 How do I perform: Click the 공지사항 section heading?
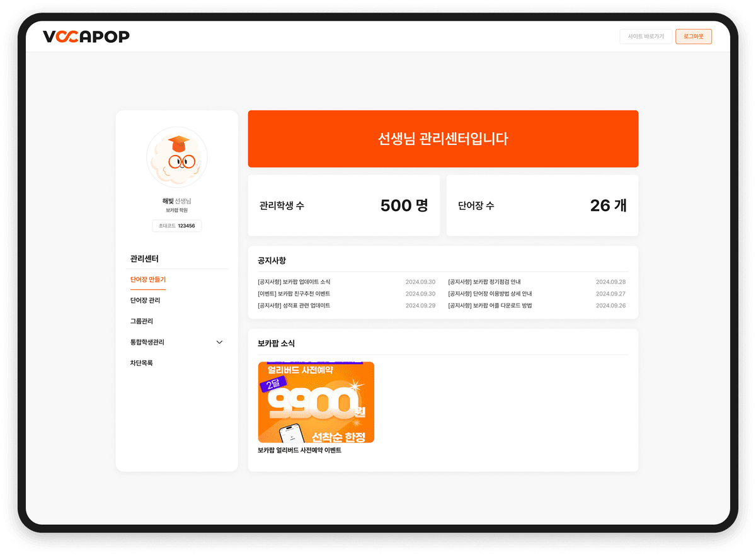[272, 260]
